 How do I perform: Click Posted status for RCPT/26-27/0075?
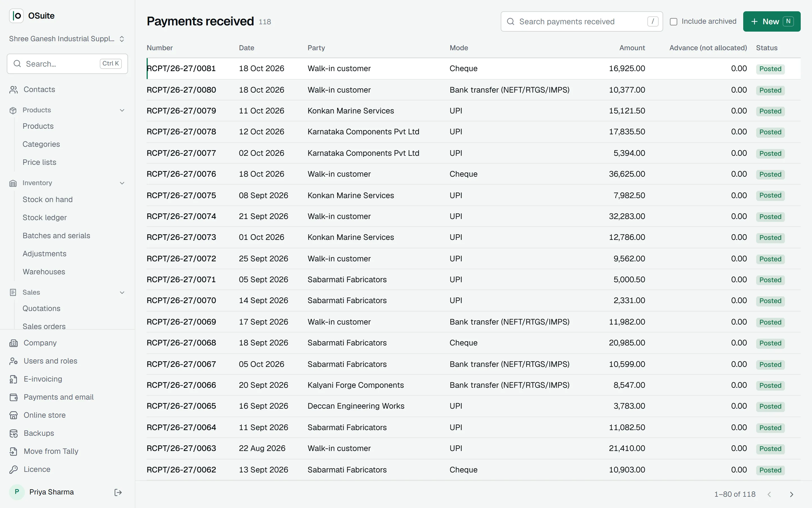coord(770,196)
